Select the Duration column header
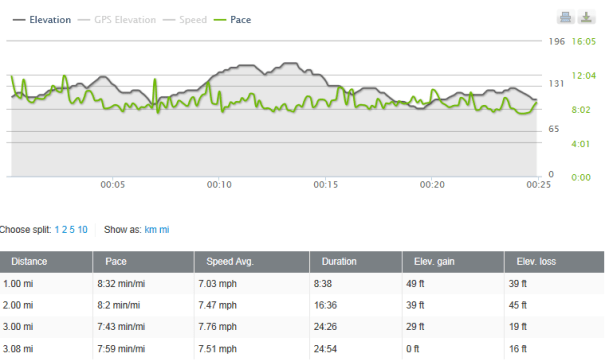The width and height of the screenshot is (605, 361). click(x=356, y=262)
